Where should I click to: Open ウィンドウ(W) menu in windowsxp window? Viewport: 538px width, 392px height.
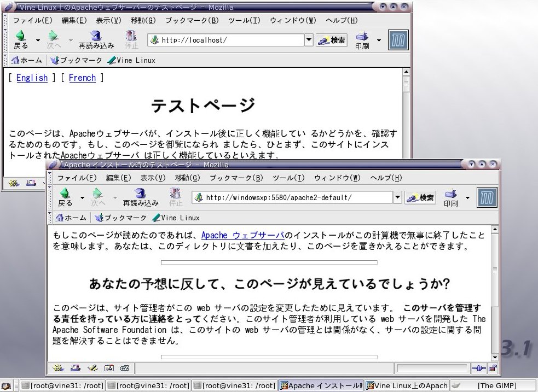pyautogui.click(x=337, y=178)
